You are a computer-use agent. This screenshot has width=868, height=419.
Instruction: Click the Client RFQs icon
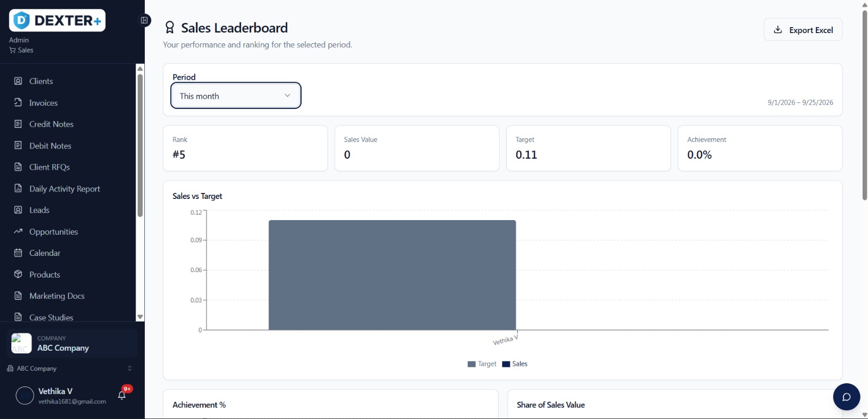click(18, 167)
